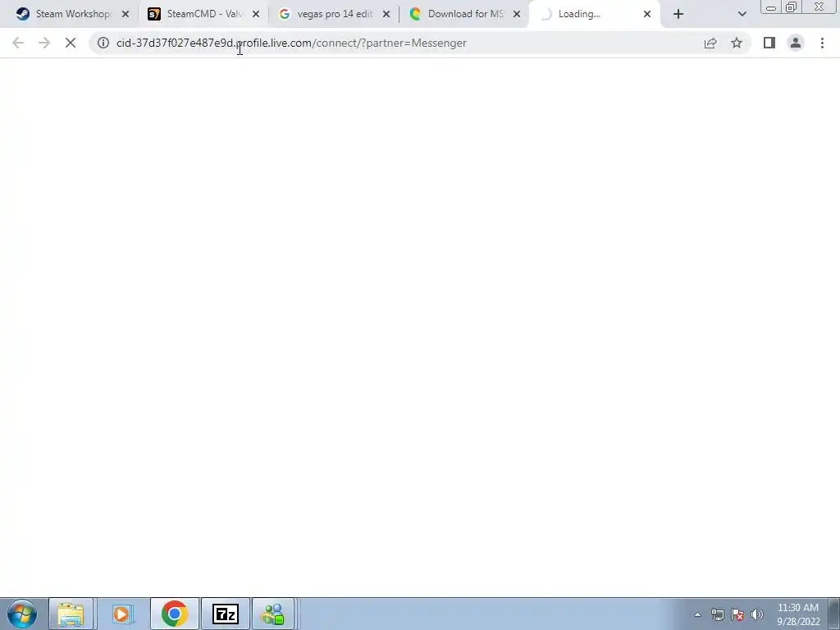The height and width of the screenshot is (630, 840).
Task: Open a new tab
Action: click(x=678, y=15)
